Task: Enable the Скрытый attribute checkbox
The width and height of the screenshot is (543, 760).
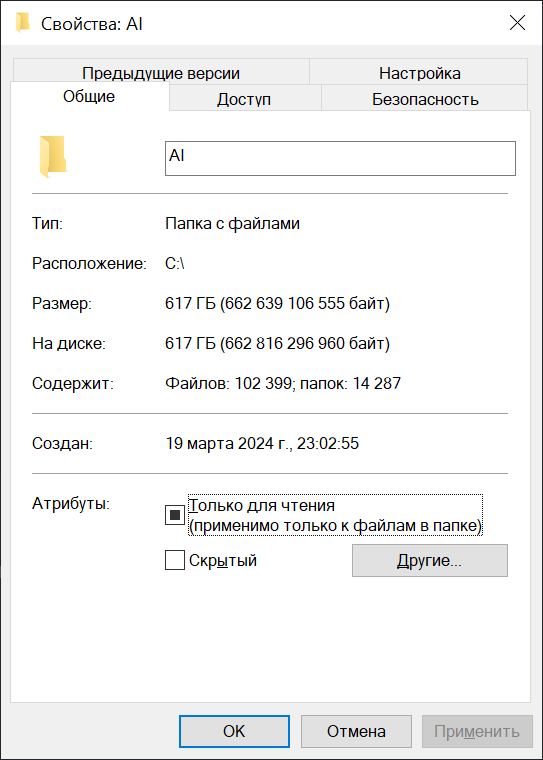Action: pos(175,560)
